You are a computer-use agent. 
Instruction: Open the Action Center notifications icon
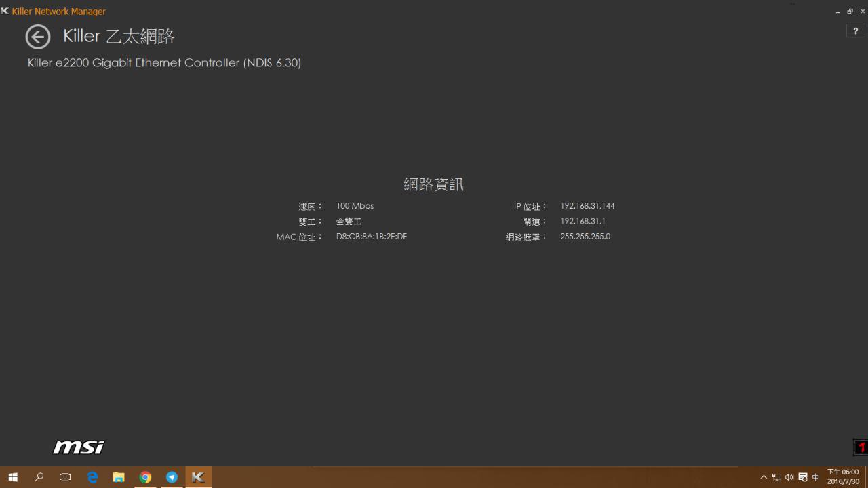click(x=803, y=477)
